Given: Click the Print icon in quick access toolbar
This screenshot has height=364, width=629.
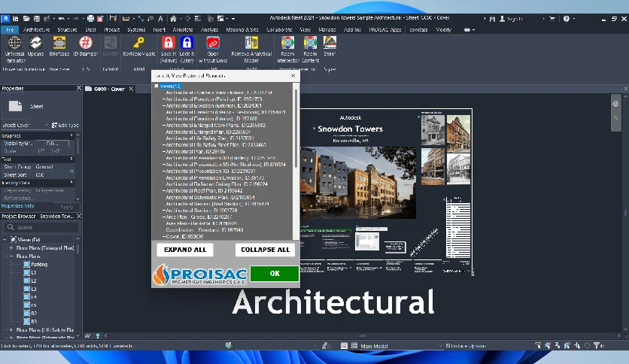Looking at the screenshot, I should (90, 19).
